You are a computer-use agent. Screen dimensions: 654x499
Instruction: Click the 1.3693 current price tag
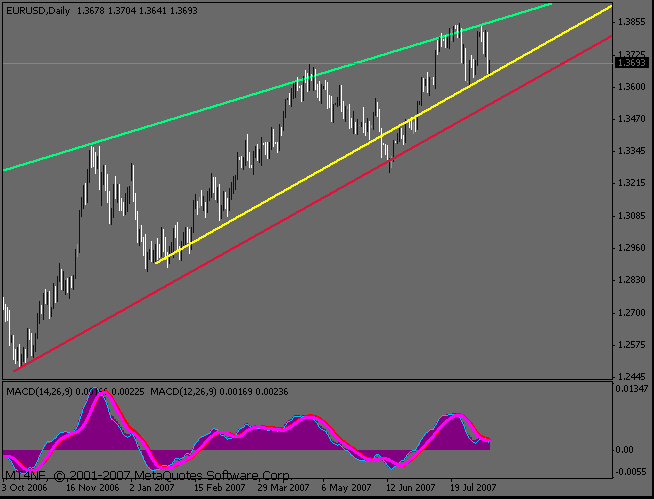(631, 63)
